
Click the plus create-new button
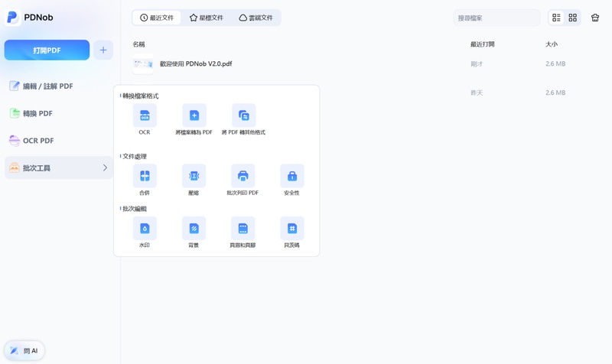(x=103, y=50)
